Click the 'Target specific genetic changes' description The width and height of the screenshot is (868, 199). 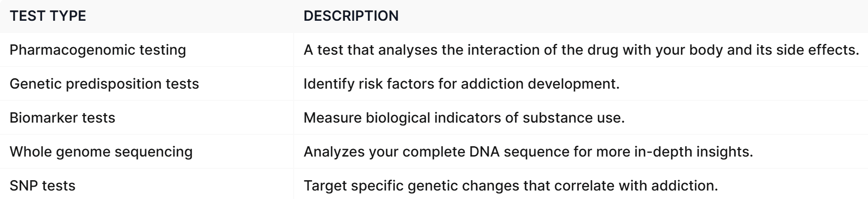tap(510, 186)
